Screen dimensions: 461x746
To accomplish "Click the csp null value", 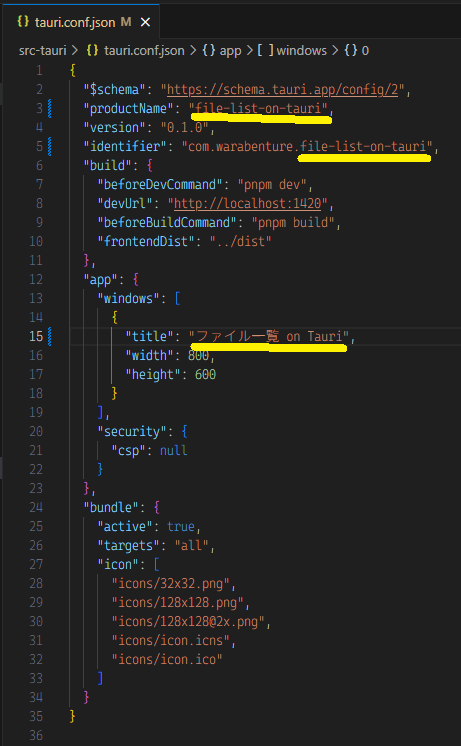I will click(x=173, y=451).
